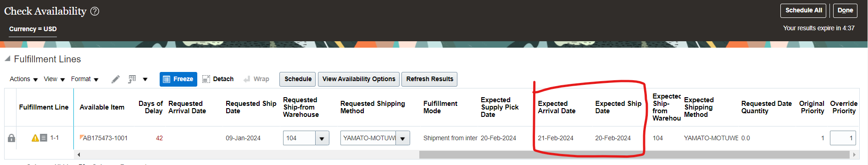This screenshot has height=165, width=868.
Task: Toggle Wrap for column text
Action: pyautogui.click(x=256, y=79)
